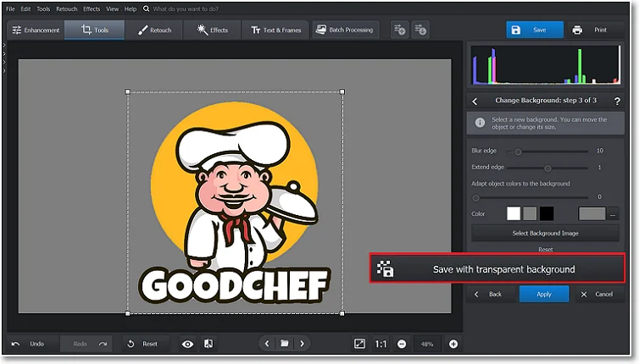Open the folder browse icon
The height and width of the screenshot is (364, 639).
(x=285, y=344)
